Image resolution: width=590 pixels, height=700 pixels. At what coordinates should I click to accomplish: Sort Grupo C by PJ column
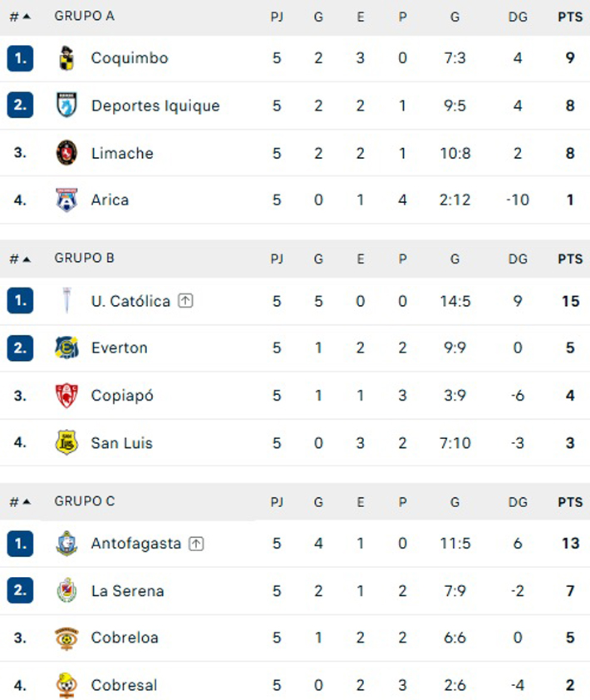pyautogui.click(x=277, y=502)
